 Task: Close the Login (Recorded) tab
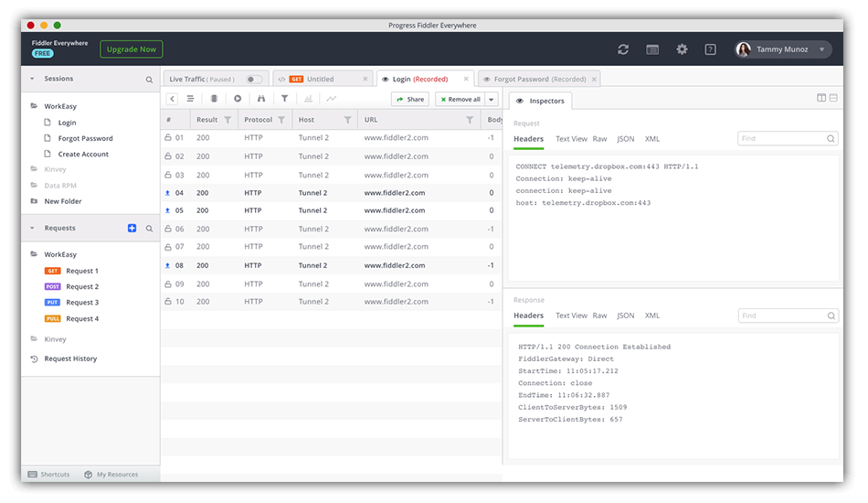tap(466, 80)
